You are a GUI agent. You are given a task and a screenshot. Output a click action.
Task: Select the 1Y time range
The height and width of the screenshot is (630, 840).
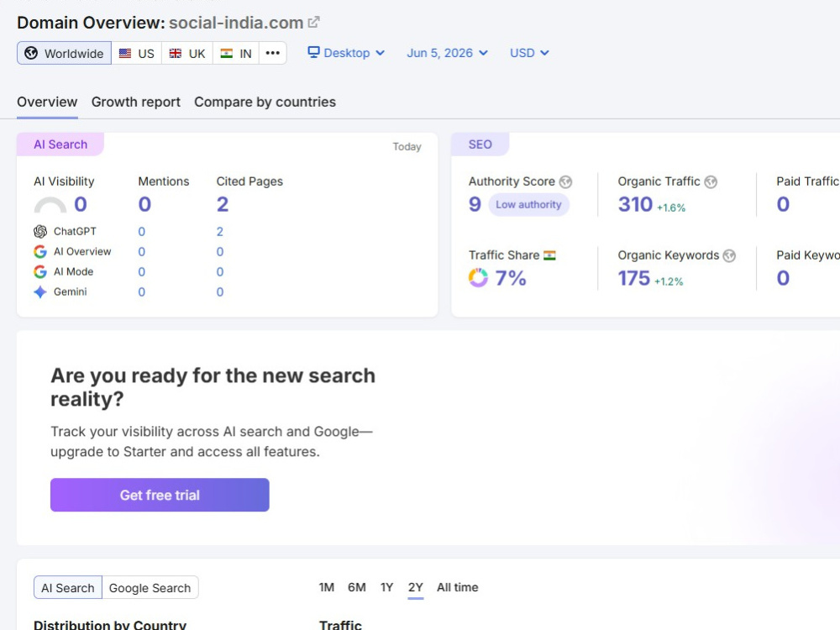[386, 587]
